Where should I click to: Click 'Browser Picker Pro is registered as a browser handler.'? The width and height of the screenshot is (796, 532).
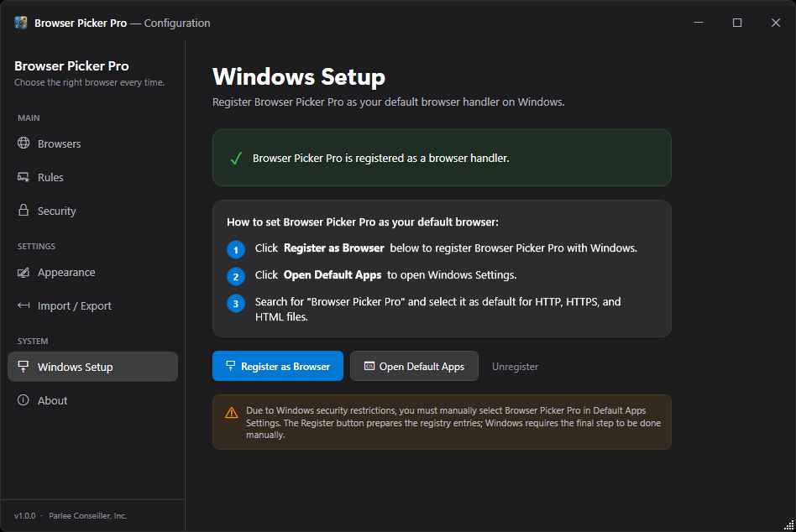pos(380,159)
